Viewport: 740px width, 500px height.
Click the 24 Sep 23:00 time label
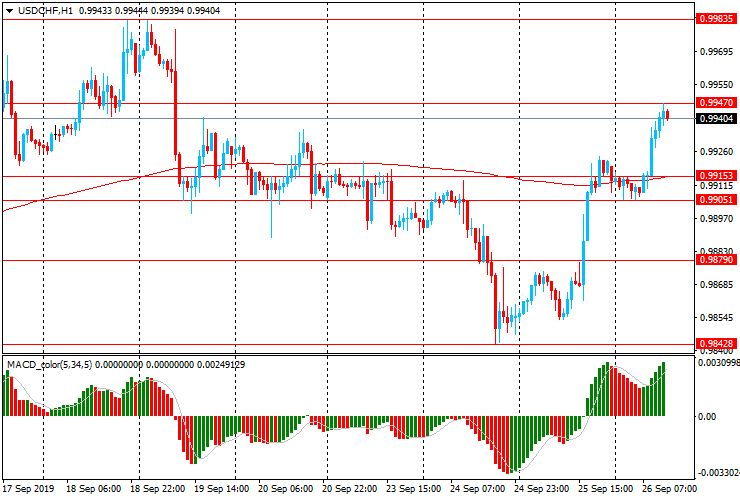tap(542, 488)
